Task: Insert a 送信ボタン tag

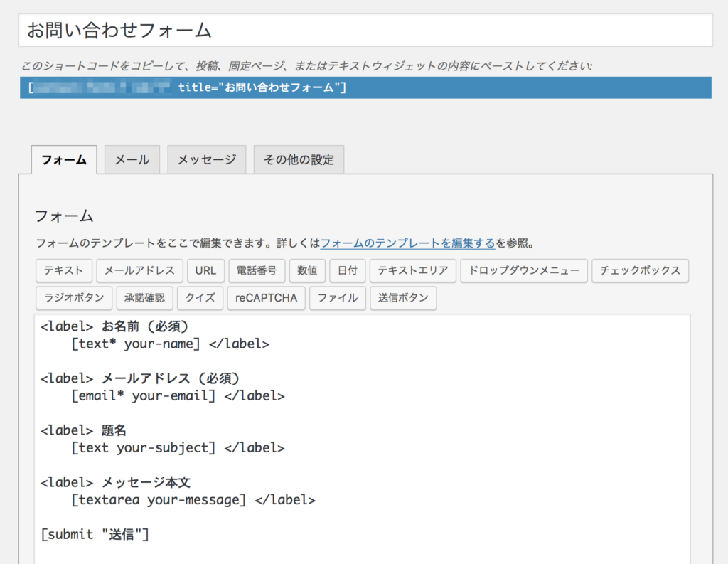Action: click(x=403, y=298)
